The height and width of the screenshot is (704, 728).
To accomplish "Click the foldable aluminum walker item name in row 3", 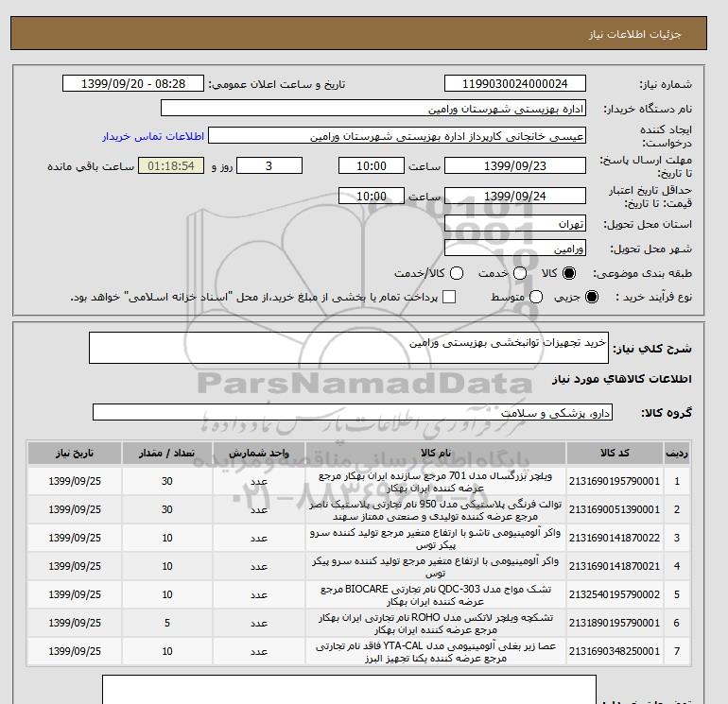I will pos(436,539).
